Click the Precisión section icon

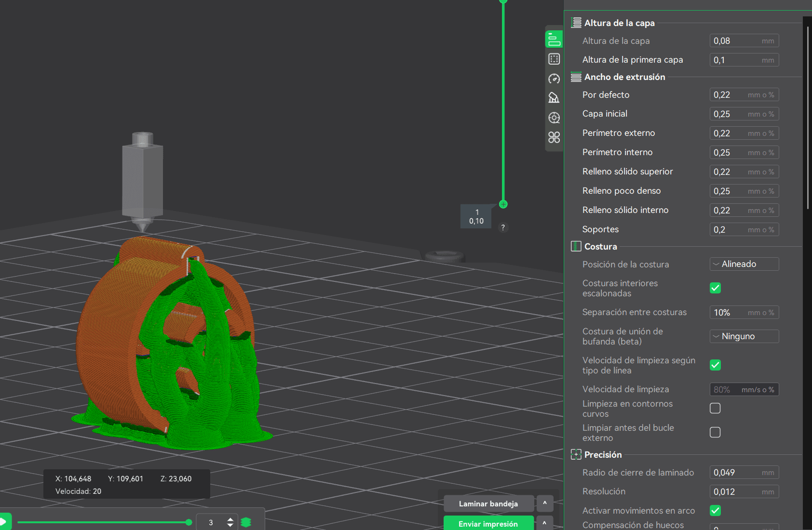(576, 454)
